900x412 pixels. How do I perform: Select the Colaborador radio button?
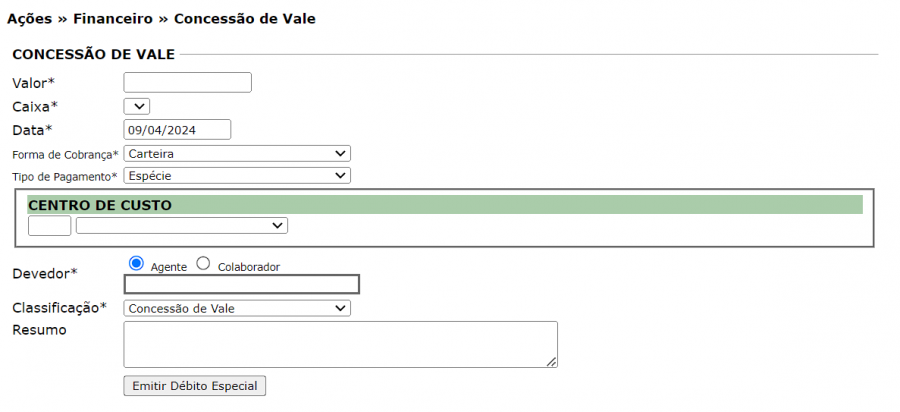click(203, 263)
